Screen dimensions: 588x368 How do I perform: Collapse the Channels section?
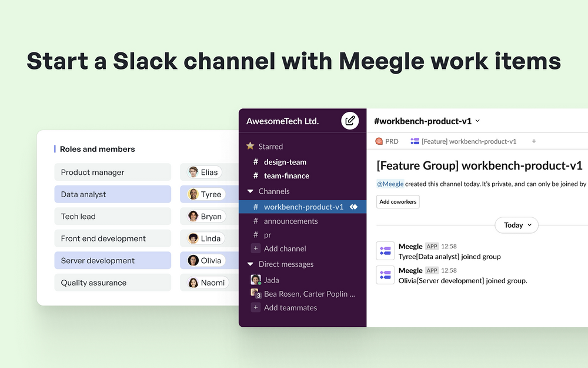(250, 191)
